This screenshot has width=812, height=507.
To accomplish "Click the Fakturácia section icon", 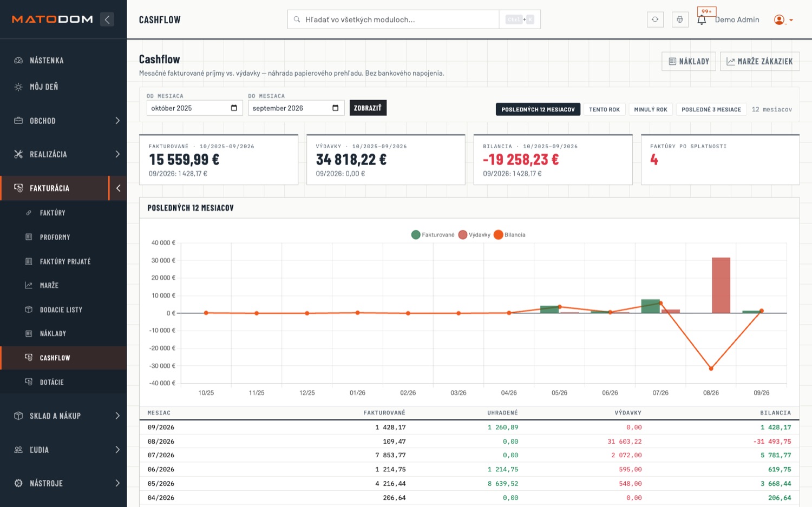I will coord(18,188).
